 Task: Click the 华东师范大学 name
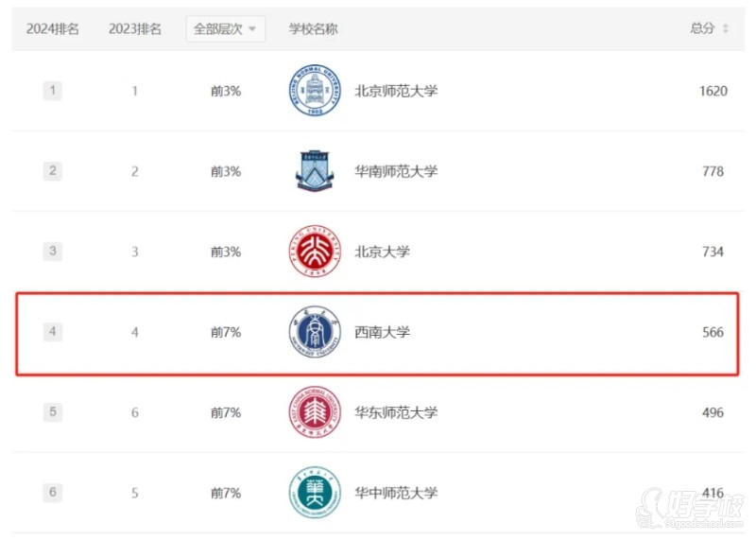click(396, 412)
